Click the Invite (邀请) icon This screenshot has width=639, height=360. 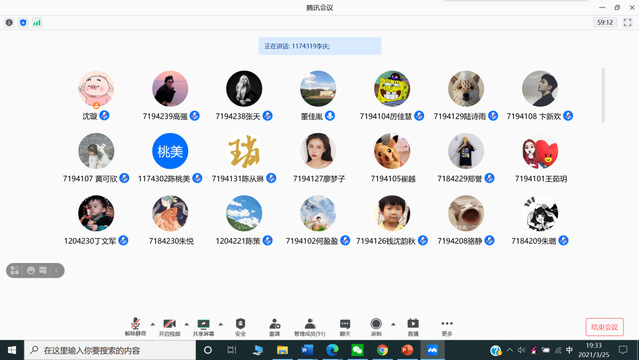pos(275,327)
